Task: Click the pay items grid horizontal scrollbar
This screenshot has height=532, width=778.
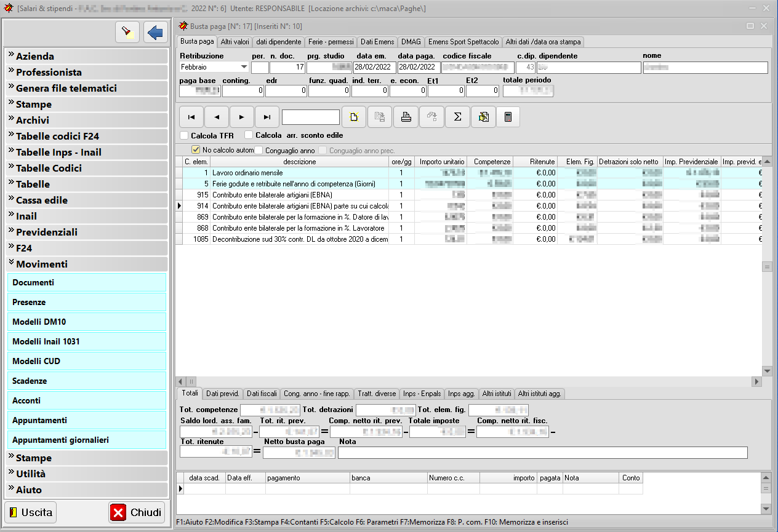Action: (x=469, y=382)
